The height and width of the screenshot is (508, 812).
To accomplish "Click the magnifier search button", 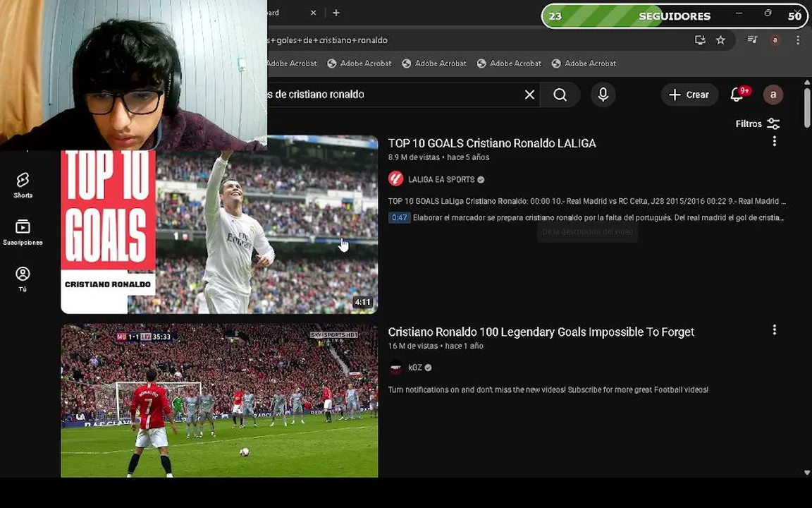I will 560,95.
